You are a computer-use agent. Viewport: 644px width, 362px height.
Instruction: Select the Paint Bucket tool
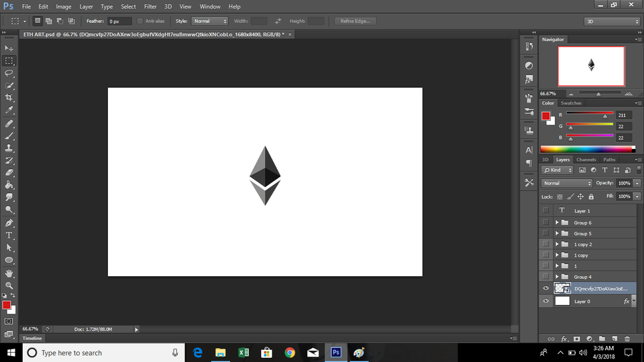[9, 185]
